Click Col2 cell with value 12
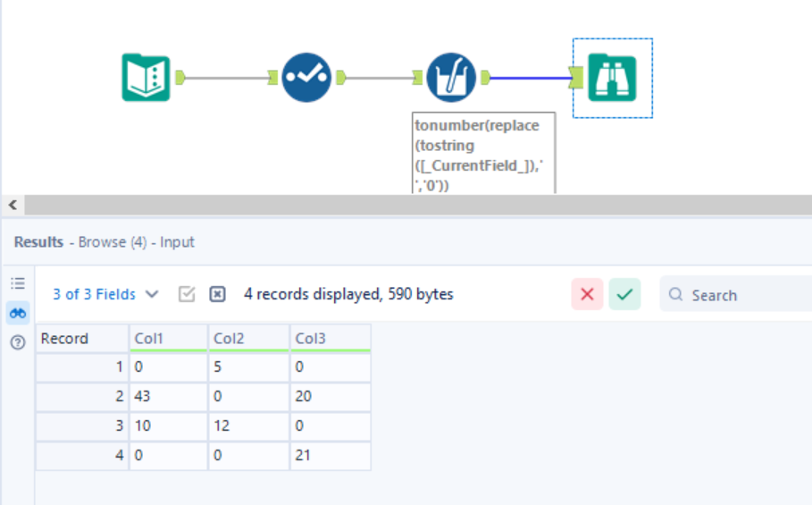Viewport: 812px width, 505px height. click(248, 426)
